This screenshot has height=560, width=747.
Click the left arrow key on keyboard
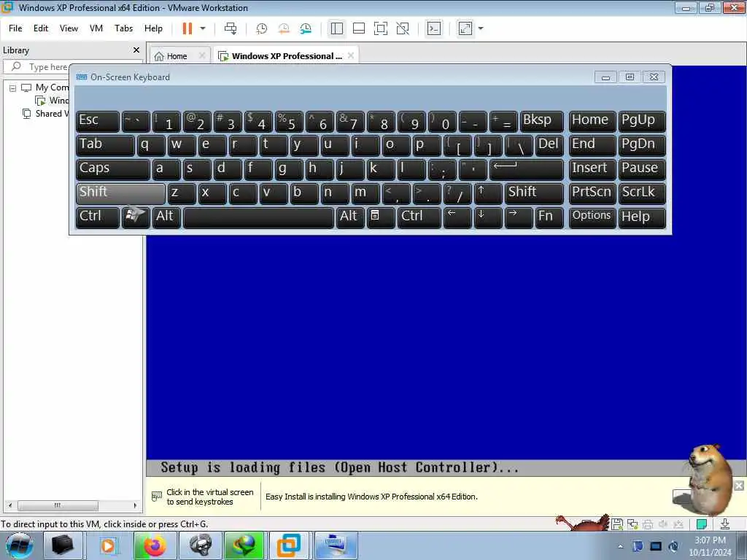457,217
